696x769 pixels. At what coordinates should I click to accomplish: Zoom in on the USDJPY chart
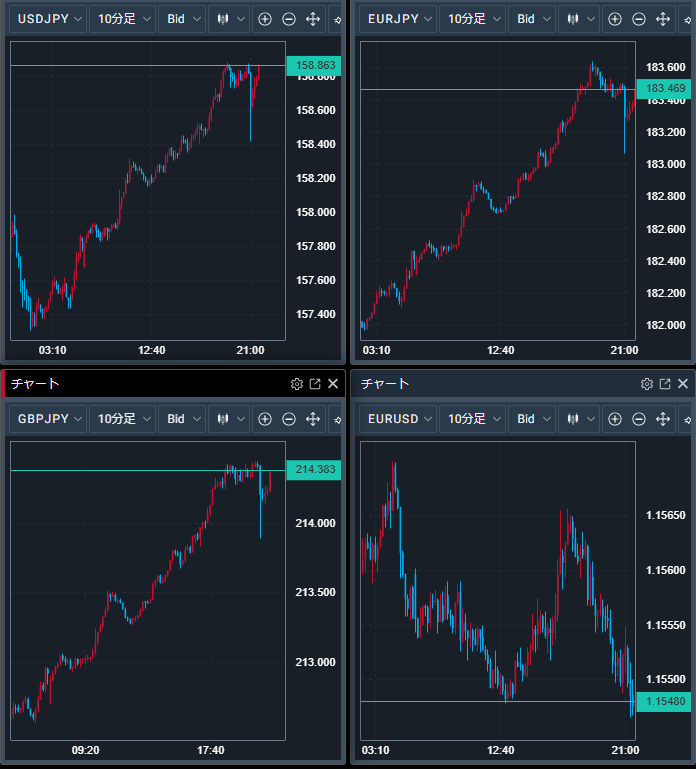[265, 19]
